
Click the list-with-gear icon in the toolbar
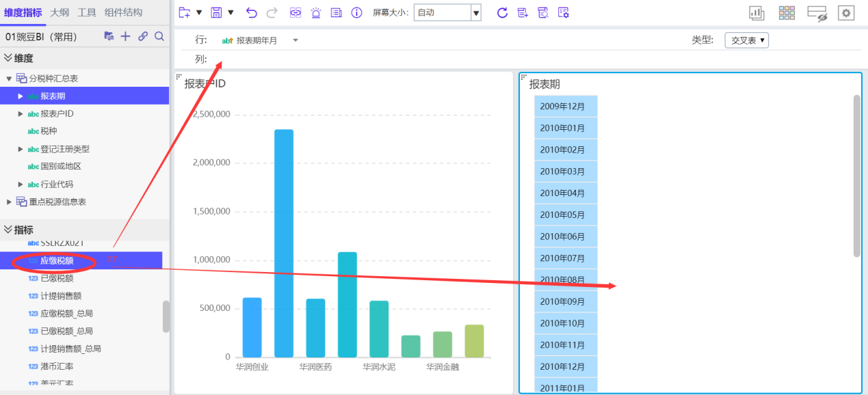click(564, 12)
